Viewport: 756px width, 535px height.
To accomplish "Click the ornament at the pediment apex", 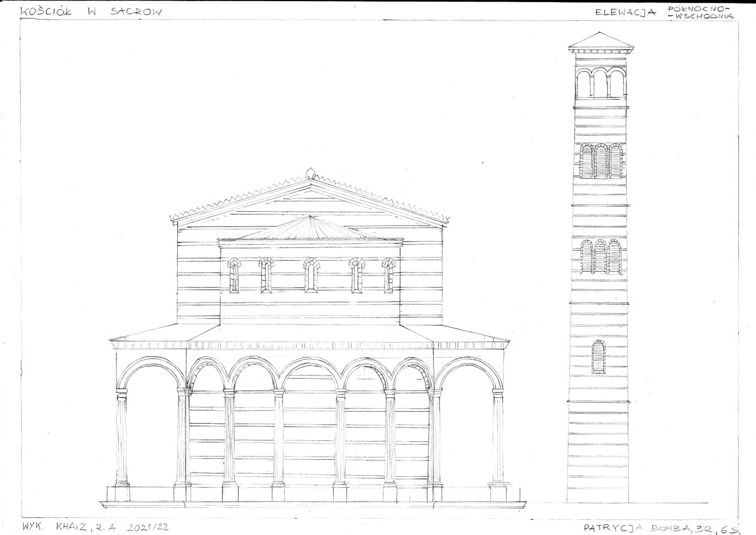I will coord(310,173).
